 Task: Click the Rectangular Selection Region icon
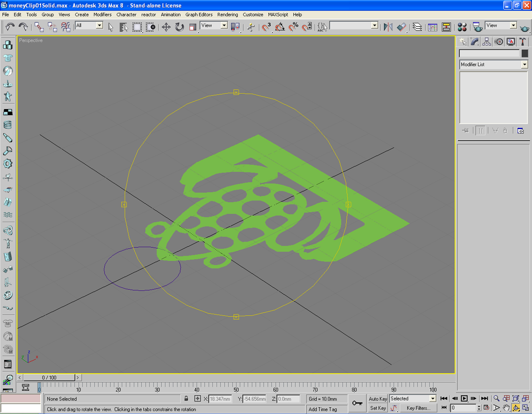point(137,27)
